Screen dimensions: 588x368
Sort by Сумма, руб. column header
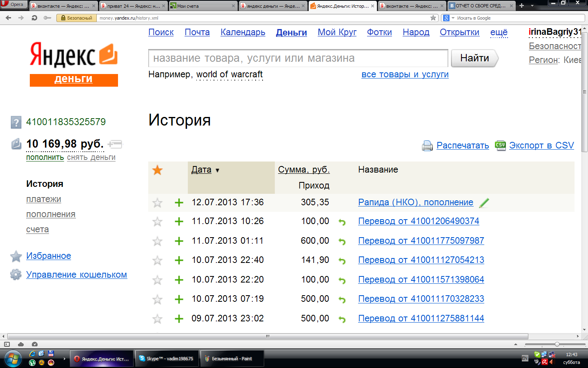[x=304, y=170]
